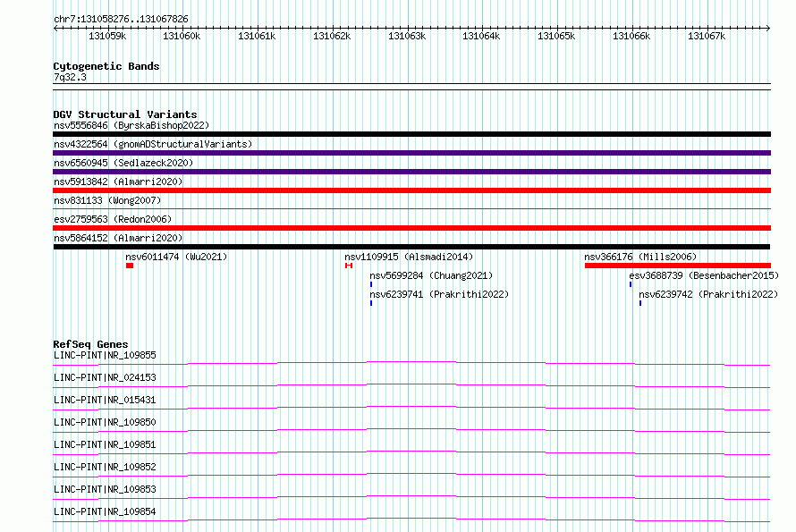Click the nsv6560945 (Sedlazeck2020) label

pyautogui.click(x=123, y=163)
